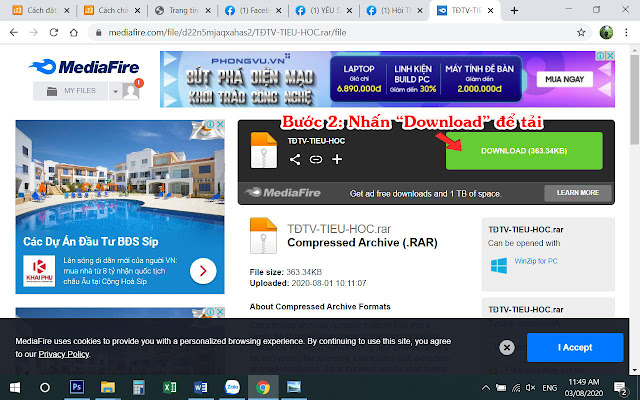The height and width of the screenshot is (400, 640).
Task: Switch ENG input language indicator
Action: 549,387
